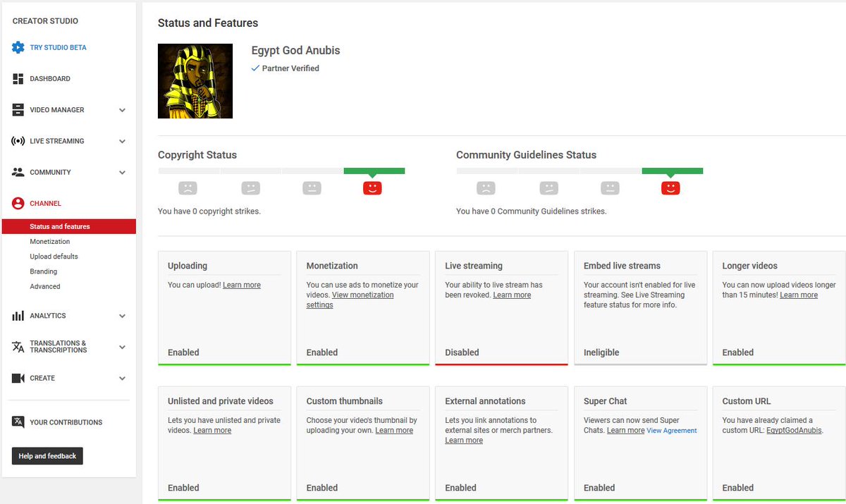Click the Help and feedback button

point(47,456)
